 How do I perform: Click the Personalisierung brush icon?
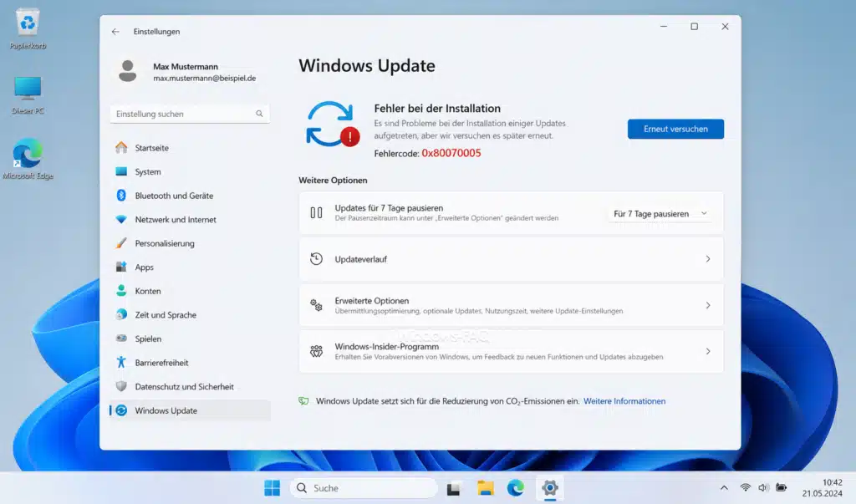(x=121, y=243)
